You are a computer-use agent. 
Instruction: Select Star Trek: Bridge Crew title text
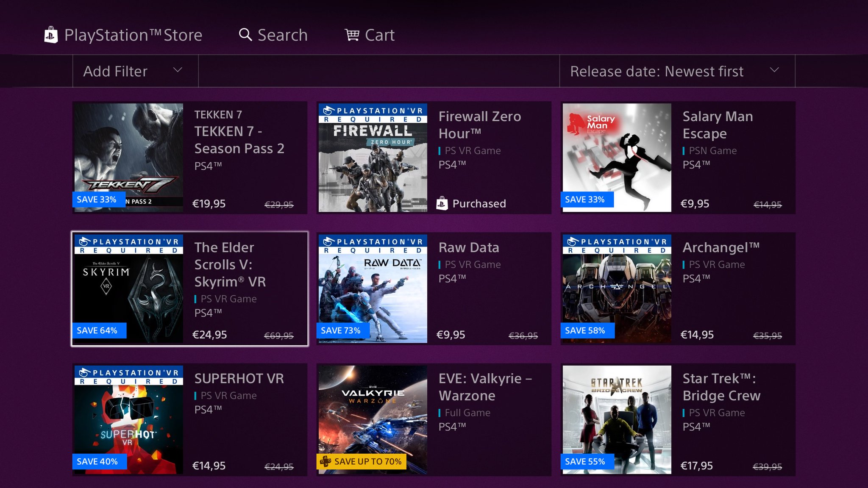721,387
